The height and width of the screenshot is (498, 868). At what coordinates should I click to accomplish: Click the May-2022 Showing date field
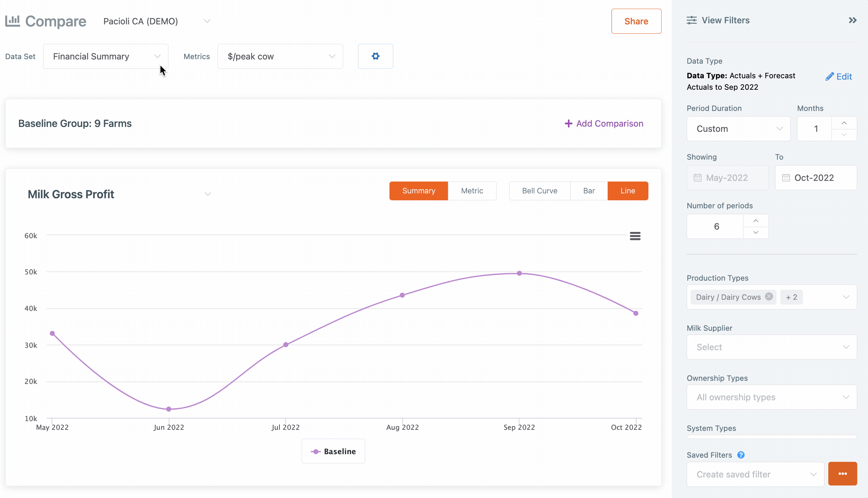727,178
